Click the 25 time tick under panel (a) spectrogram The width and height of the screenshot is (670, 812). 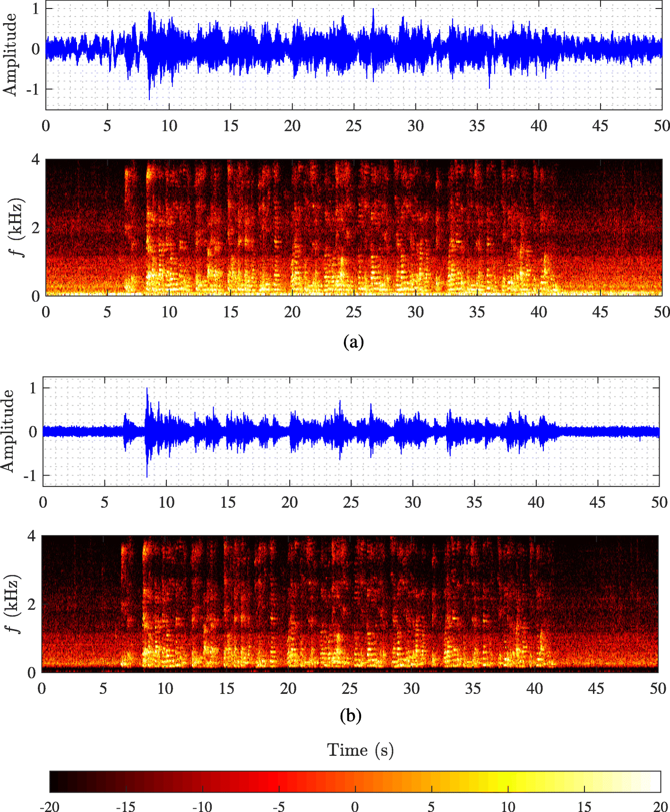click(354, 312)
